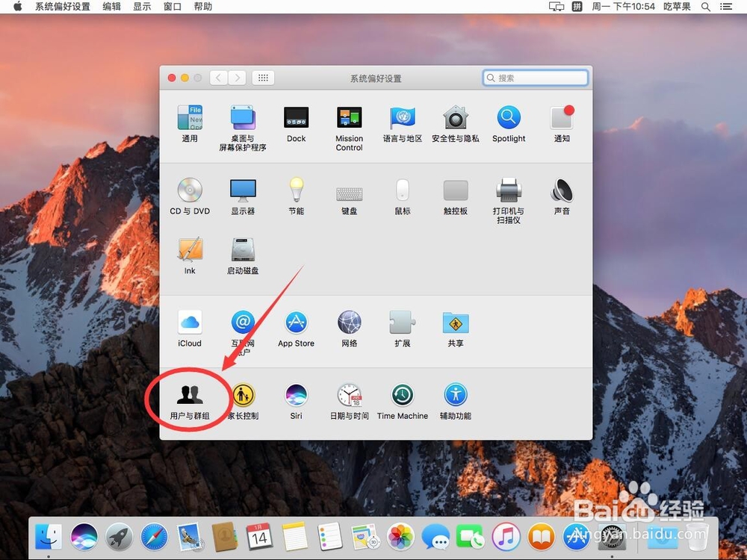Click the date and time in menu bar
Image resolution: width=747 pixels, height=560 pixels.
pos(623,6)
